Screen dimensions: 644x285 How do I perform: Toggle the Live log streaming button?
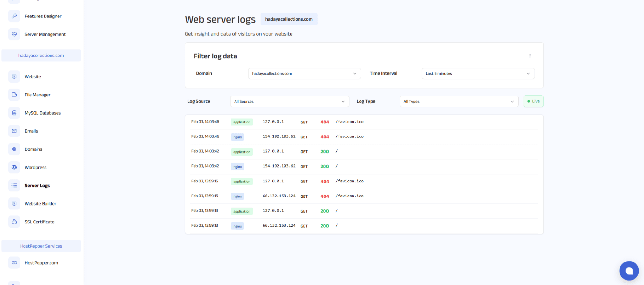tap(533, 101)
